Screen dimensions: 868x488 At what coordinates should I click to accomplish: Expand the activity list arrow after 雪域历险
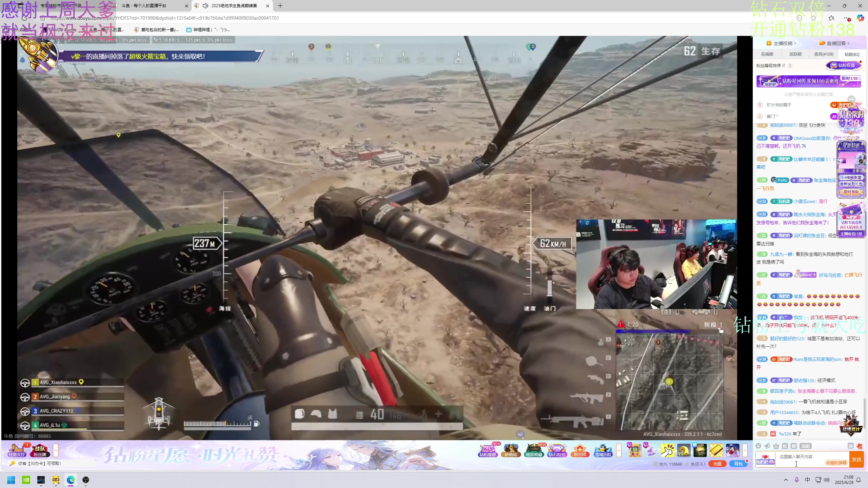point(619,450)
